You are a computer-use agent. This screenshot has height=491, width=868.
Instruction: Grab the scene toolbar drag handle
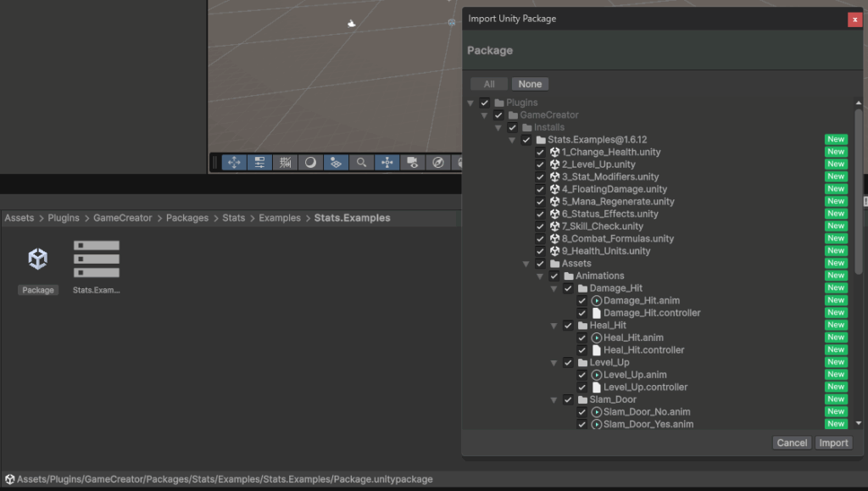(x=215, y=162)
